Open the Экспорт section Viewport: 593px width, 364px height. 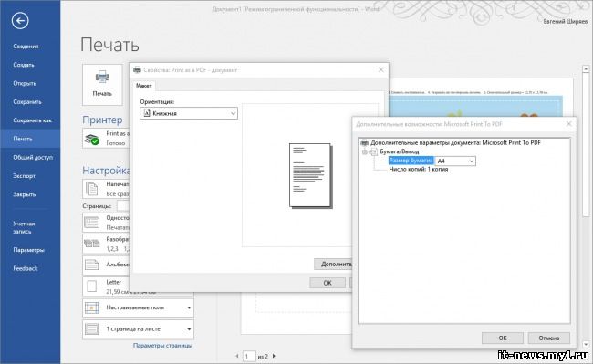pos(24,176)
